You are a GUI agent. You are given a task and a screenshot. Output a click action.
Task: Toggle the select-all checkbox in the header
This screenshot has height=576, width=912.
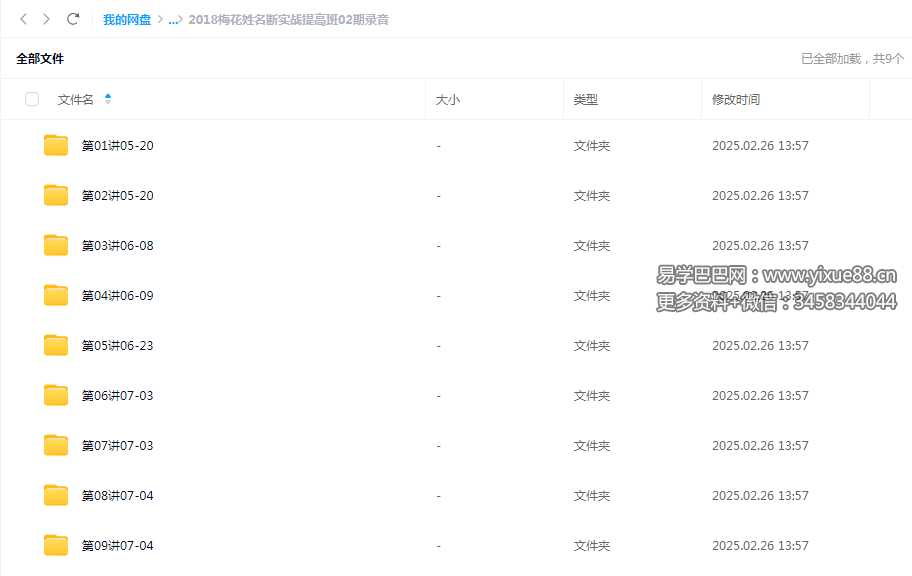coord(32,99)
